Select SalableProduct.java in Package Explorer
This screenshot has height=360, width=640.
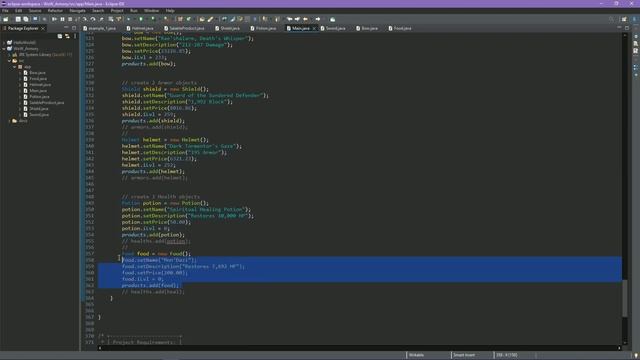[x=47, y=103]
